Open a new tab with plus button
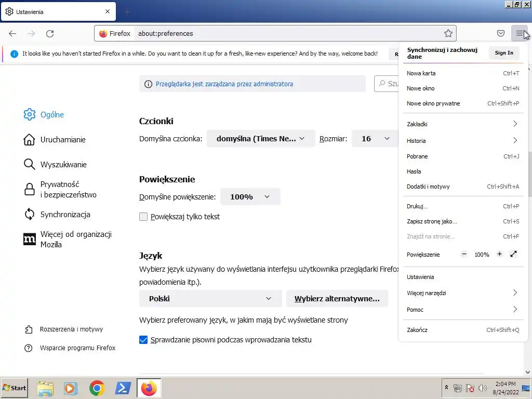This screenshot has width=532, height=399. coord(127,12)
